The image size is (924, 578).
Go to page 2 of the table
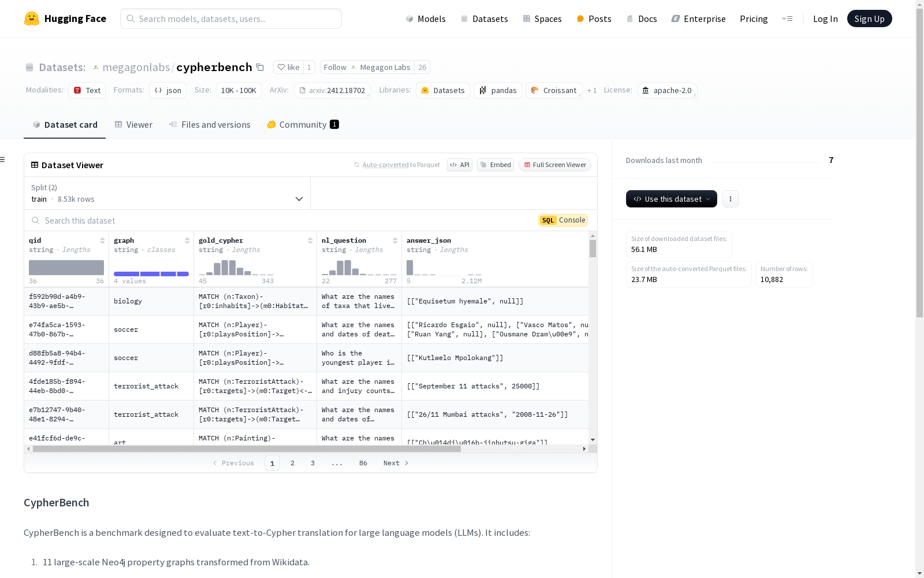coord(293,463)
